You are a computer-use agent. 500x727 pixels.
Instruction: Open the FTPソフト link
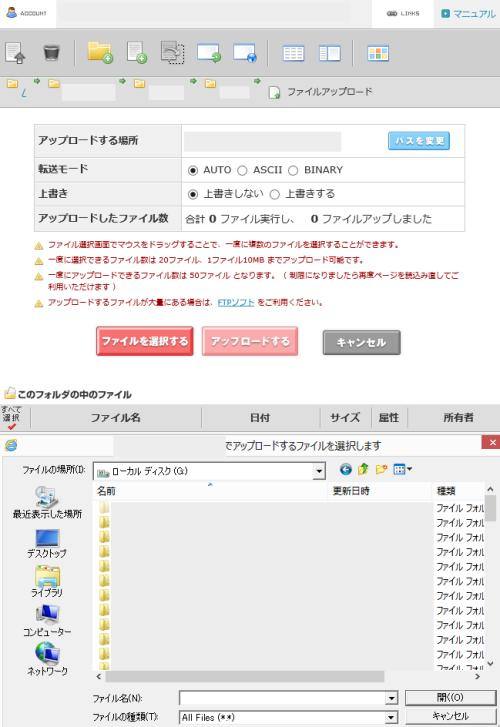coord(236,302)
